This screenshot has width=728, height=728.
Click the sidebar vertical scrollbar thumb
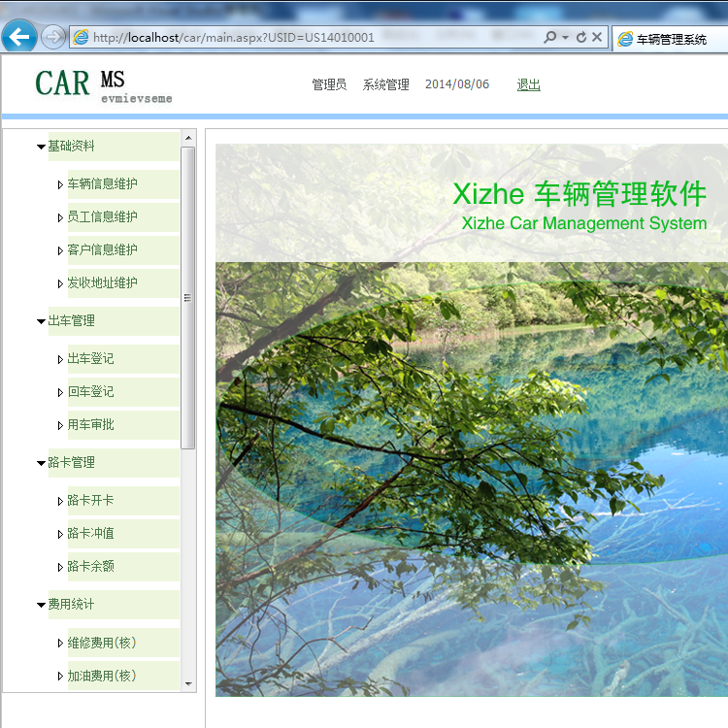coord(187,298)
